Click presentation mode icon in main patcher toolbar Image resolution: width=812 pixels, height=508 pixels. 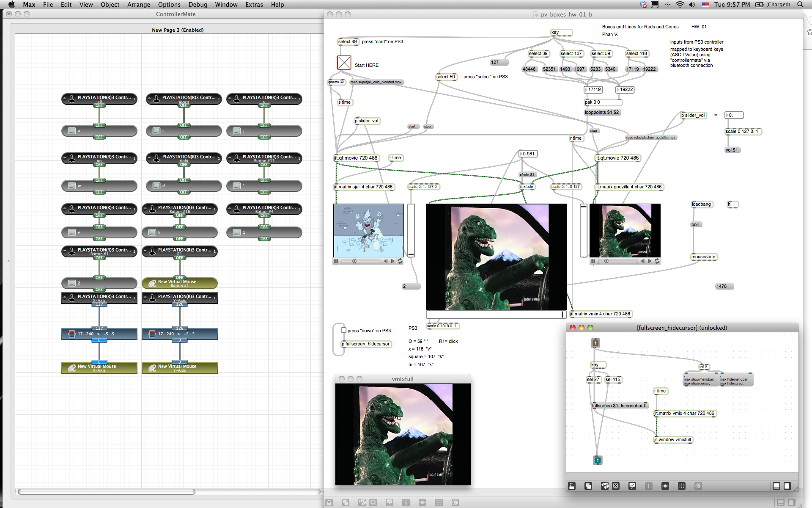(390, 502)
